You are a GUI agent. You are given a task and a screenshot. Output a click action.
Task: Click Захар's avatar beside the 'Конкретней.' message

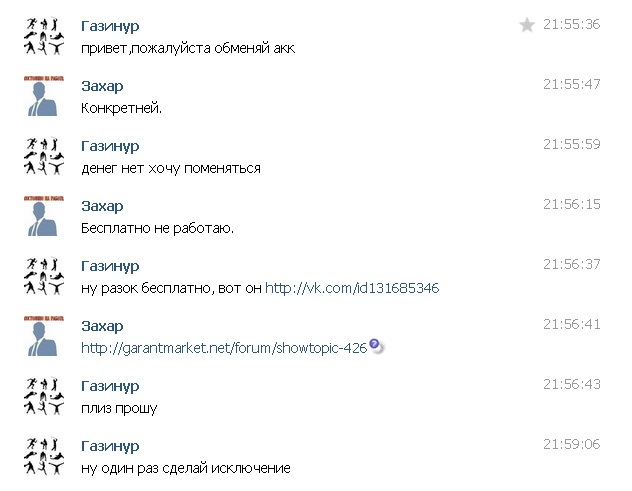tap(44, 96)
